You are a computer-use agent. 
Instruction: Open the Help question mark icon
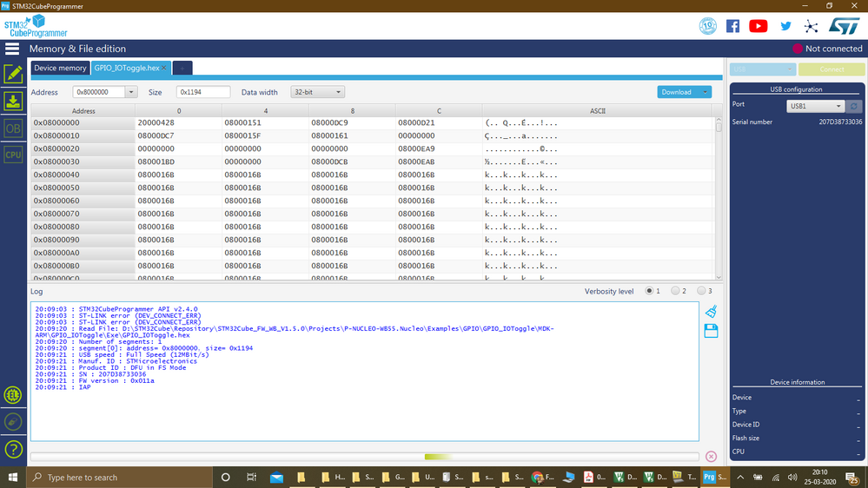click(13, 449)
